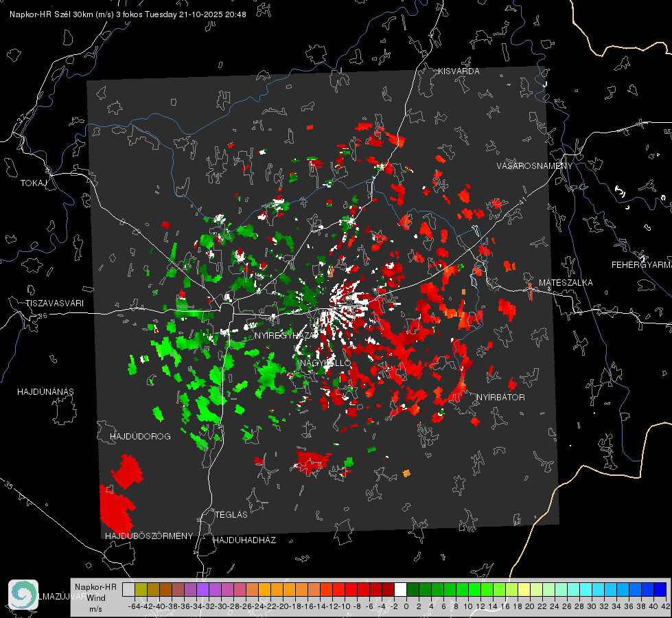Click the swirl weather logo icon
Screen dimensions: 672x618
(23, 595)
